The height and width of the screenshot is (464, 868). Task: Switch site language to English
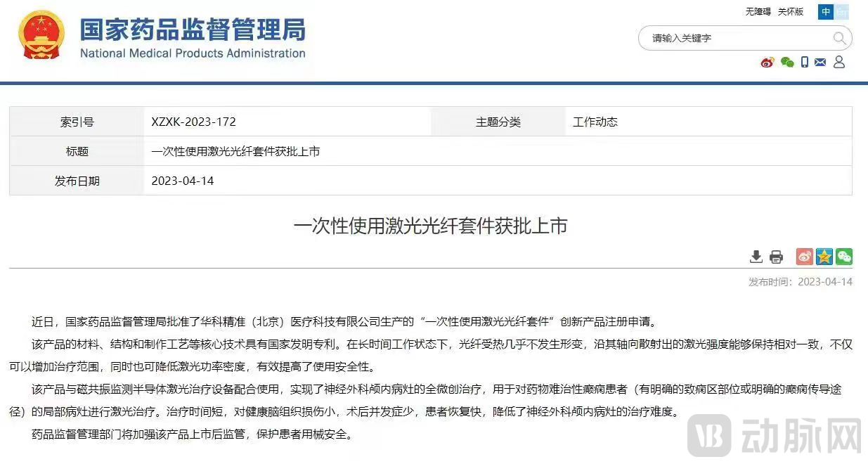pos(843,12)
